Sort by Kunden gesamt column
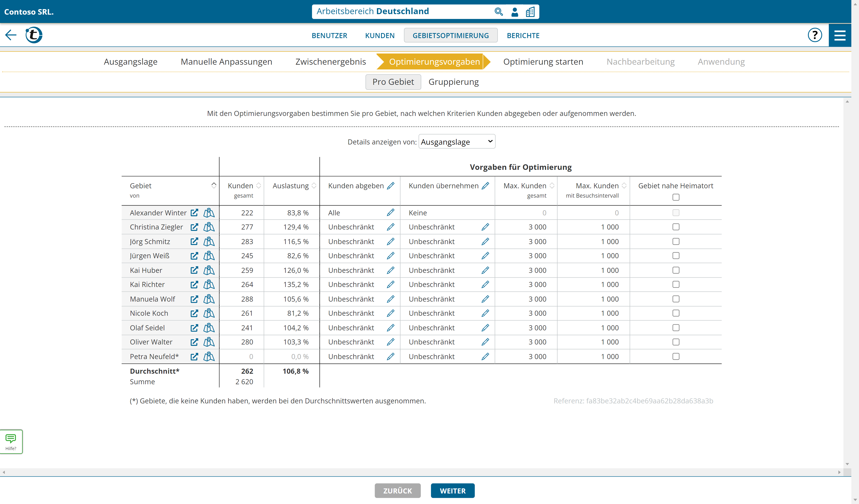The image size is (859, 504). point(259,186)
